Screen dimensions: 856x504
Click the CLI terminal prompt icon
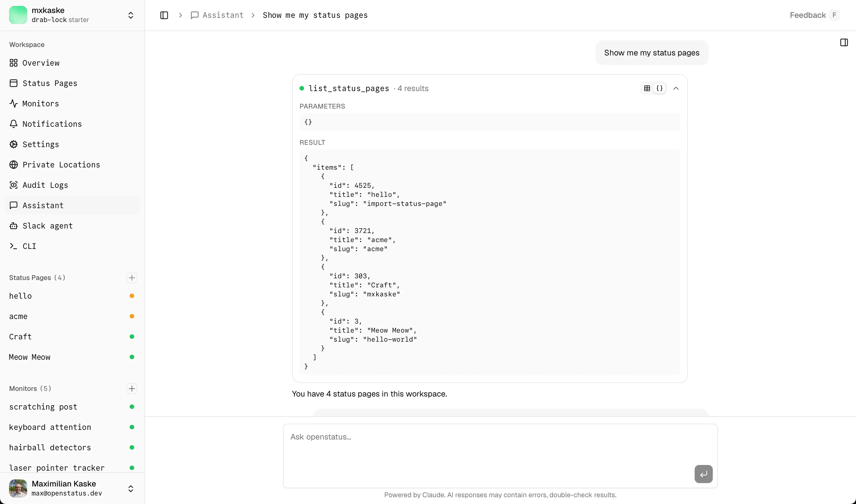(14, 246)
